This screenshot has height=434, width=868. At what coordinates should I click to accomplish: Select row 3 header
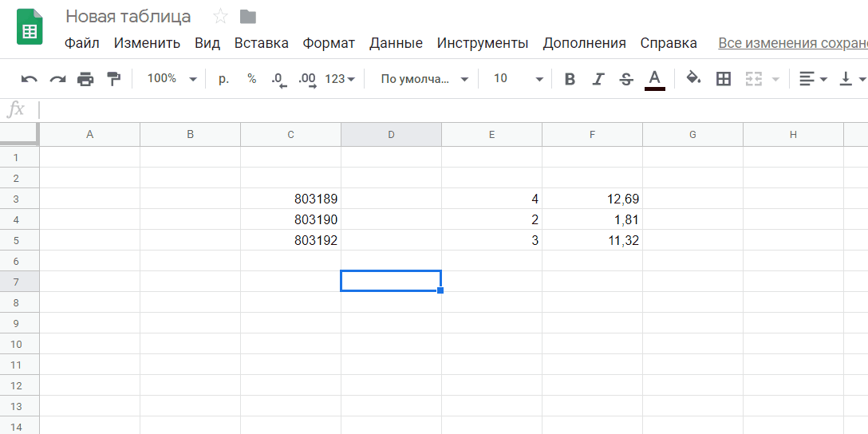point(19,199)
